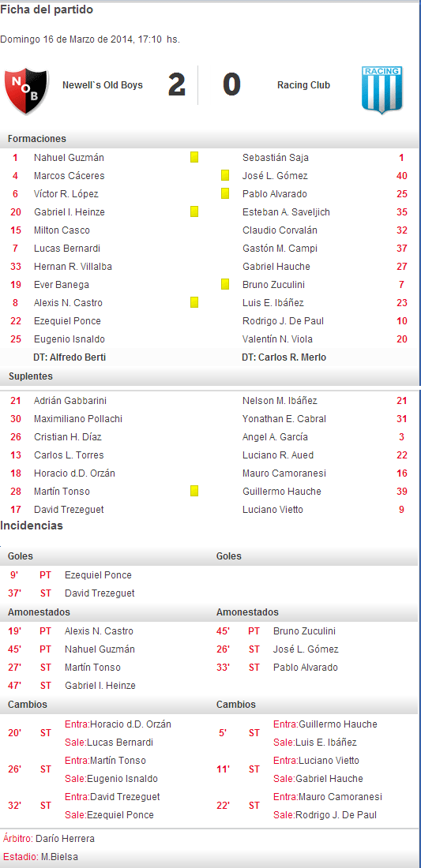Click yellow card icon beside Nahuel Guzmán
This screenshot has height=868, width=421.
click(x=194, y=157)
